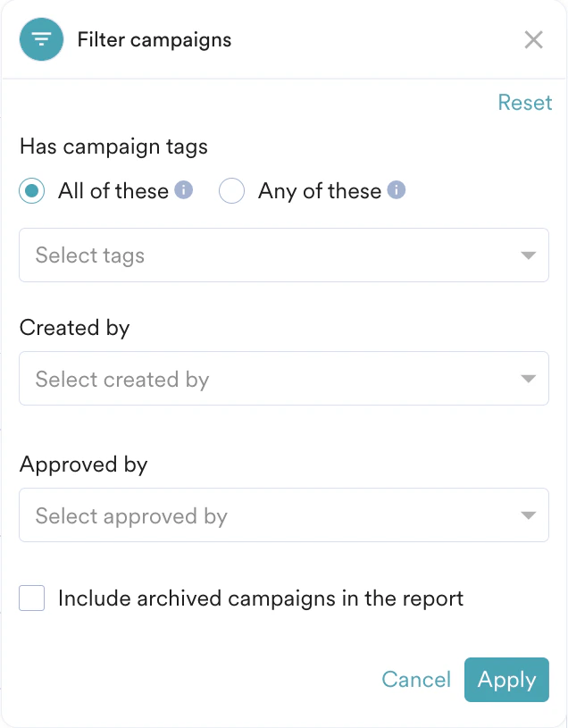
Task: Click the Created by field label
Action: click(74, 328)
